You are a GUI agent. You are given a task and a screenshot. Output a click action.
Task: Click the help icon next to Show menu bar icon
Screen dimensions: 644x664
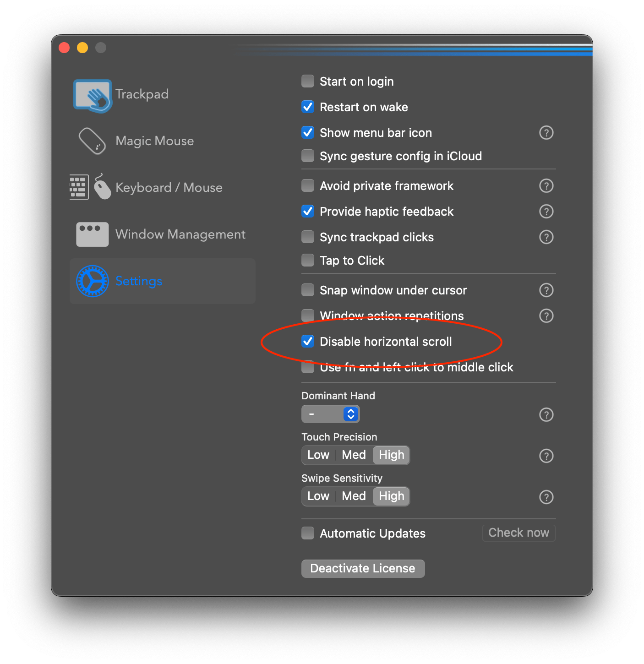546,133
